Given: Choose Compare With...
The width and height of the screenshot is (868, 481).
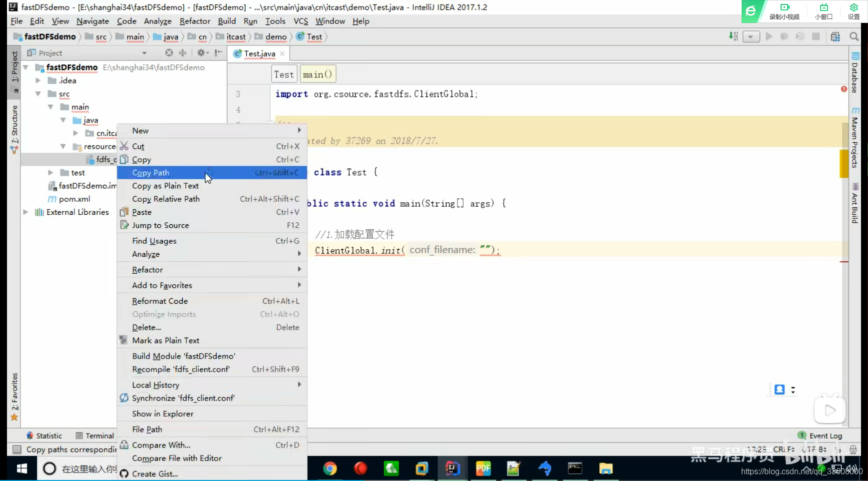Looking at the screenshot, I should tap(212, 445).
